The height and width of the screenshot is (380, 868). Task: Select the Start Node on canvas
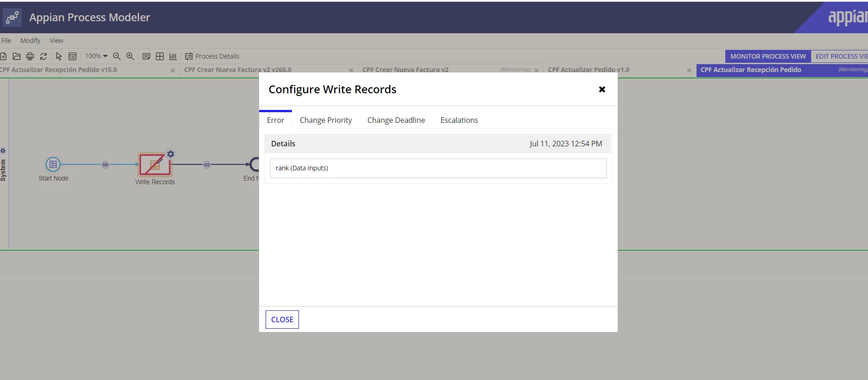point(53,164)
